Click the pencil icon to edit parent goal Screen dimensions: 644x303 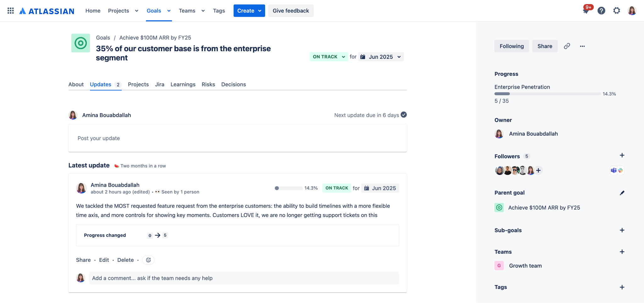622,193
